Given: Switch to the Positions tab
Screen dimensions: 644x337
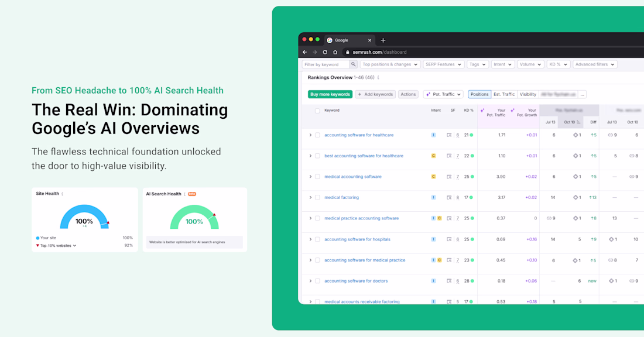Looking at the screenshot, I should point(479,94).
